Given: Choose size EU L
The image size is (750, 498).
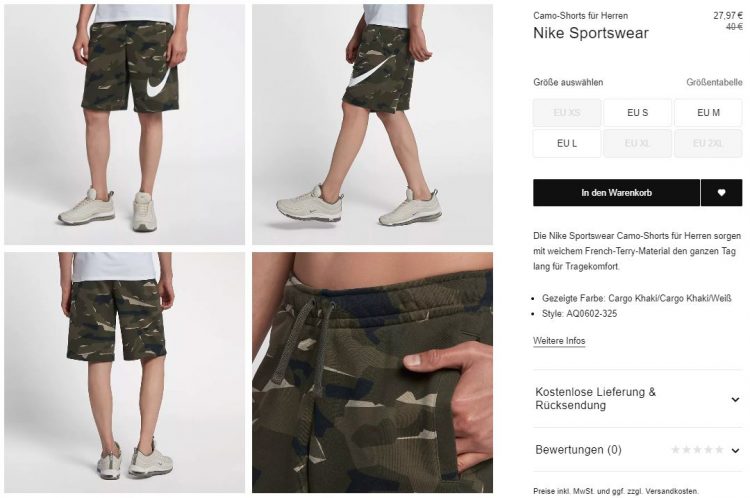Looking at the screenshot, I should click(567, 144).
